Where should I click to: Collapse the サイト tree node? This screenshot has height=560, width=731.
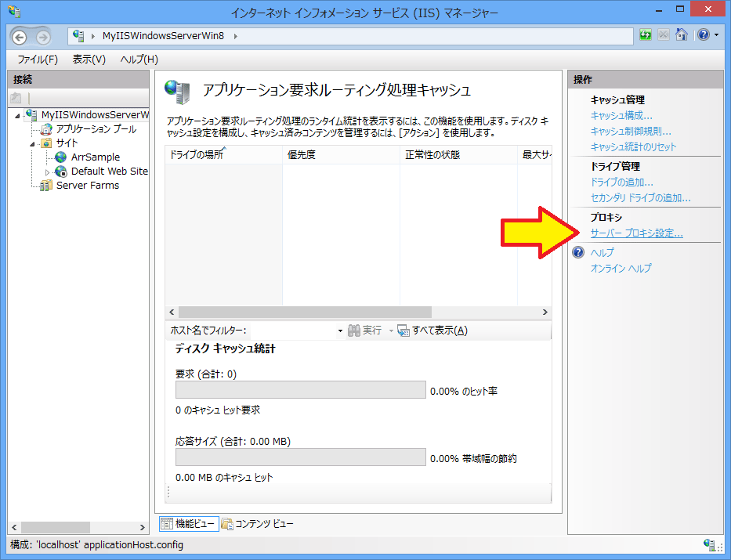(32, 144)
